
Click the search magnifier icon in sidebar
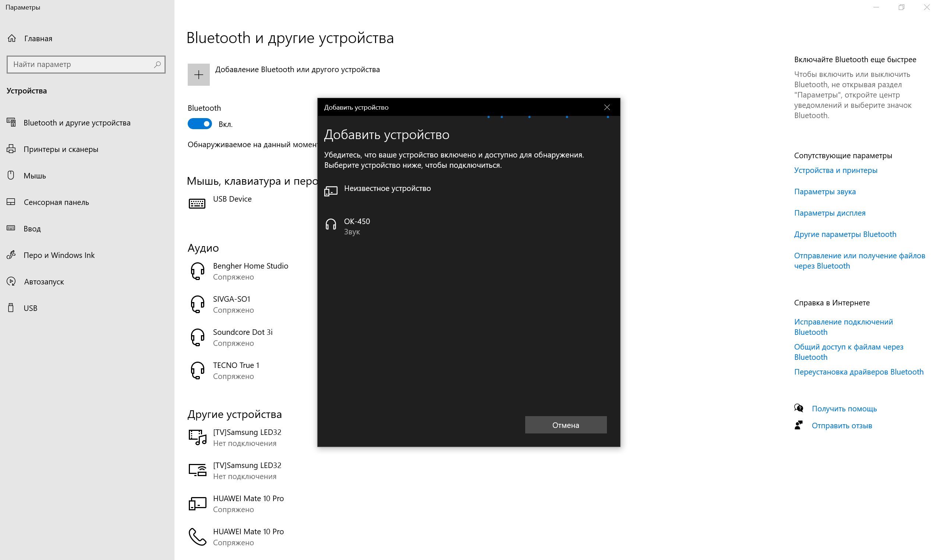tap(158, 64)
